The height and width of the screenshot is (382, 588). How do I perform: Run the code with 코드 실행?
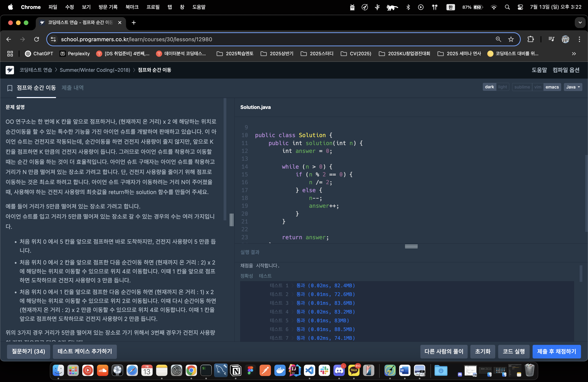[x=514, y=351]
